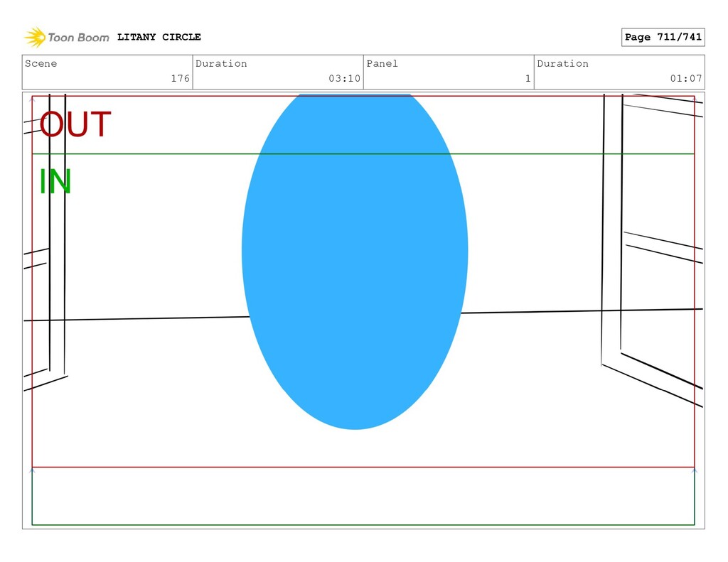The width and height of the screenshot is (728, 562).
Task: Click the Panel header label
Action: pos(382,63)
